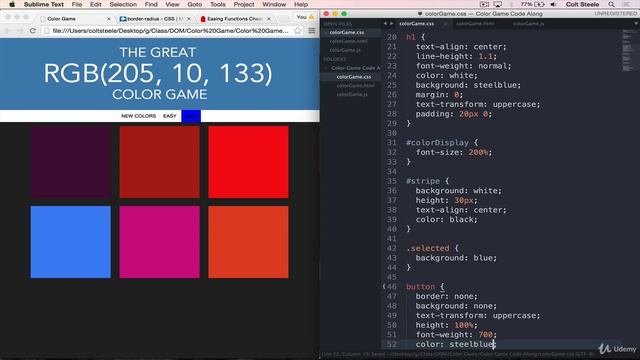
Task: Pick the dark purple color square
Action: (x=71, y=162)
